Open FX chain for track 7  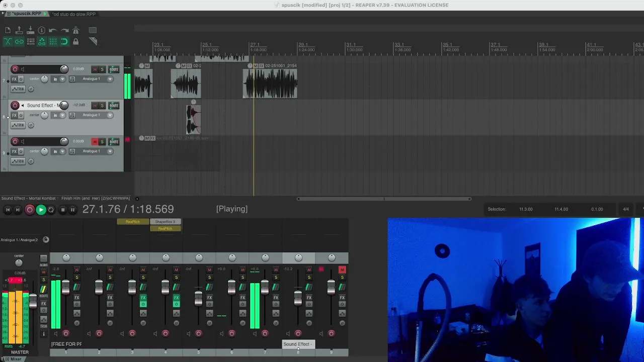(14, 79)
